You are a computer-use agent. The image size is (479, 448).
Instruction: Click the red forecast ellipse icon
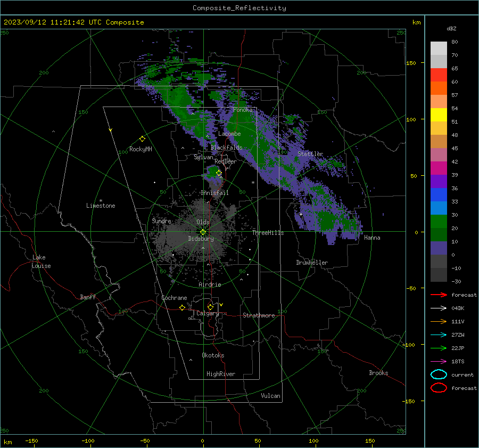[439, 388]
